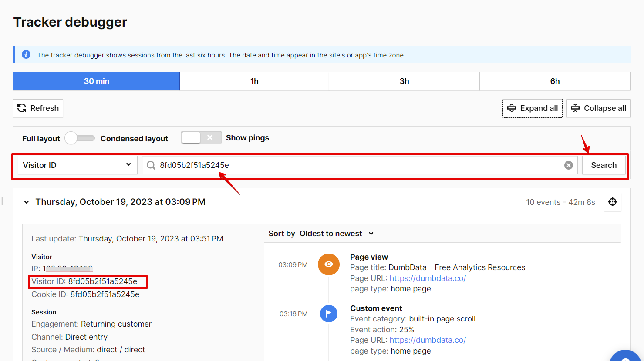Open the https://dumbdata.co/ page link
The image size is (644, 361).
click(427, 278)
